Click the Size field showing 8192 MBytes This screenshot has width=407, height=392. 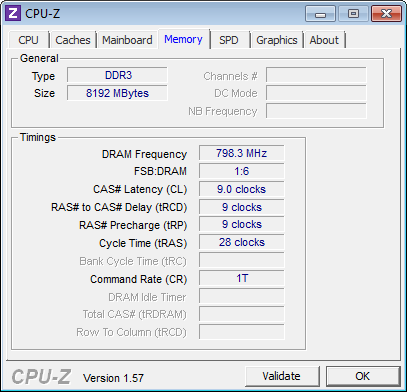click(117, 93)
